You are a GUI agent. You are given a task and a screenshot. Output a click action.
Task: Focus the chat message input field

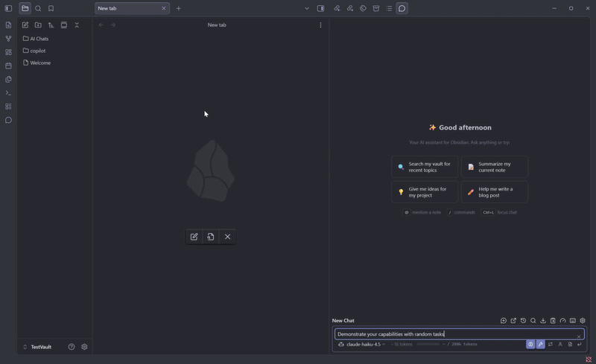tap(459, 334)
